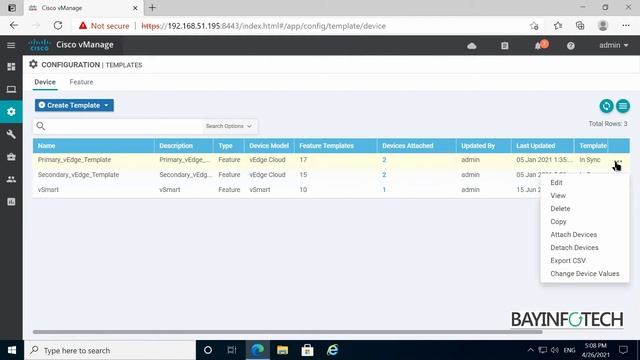Open the admin user dropdown
Viewport: 640px width, 360px height.
[x=613, y=45]
